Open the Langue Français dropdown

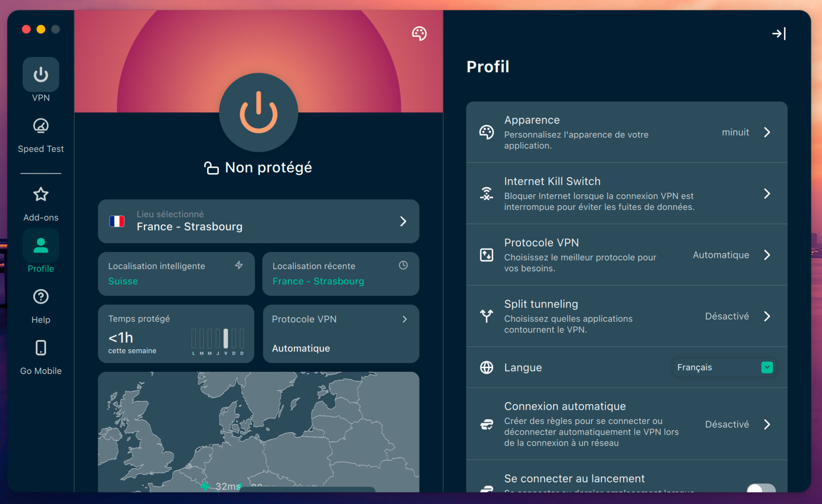pyautogui.click(x=724, y=368)
